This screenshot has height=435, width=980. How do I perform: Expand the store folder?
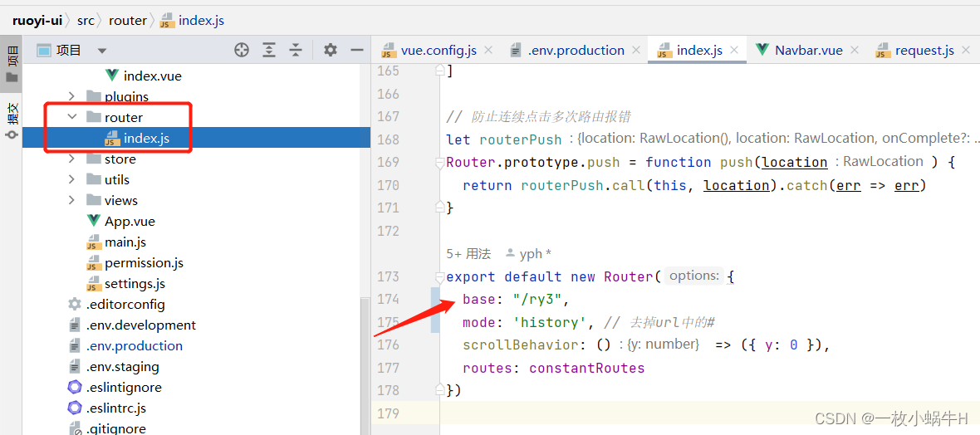click(72, 159)
